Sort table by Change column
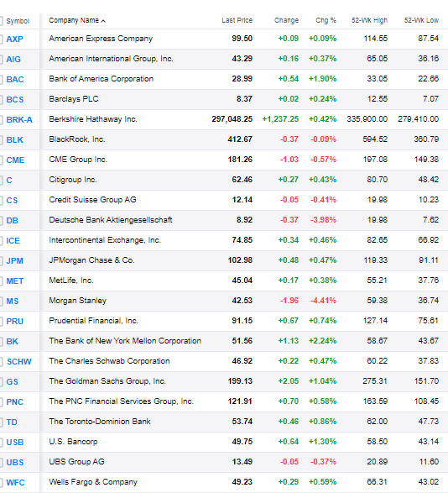The image size is (448, 493). (x=286, y=20)
